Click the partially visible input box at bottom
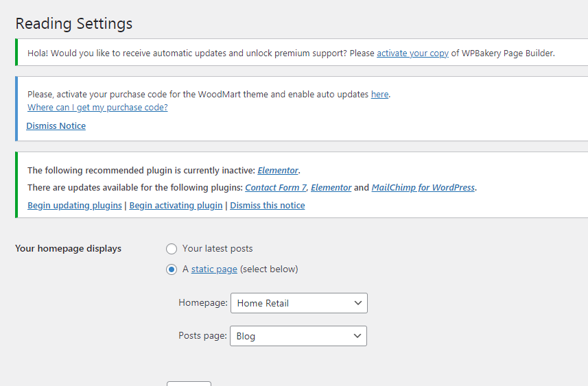Viewport: 588px width, 386px height. 189,383
